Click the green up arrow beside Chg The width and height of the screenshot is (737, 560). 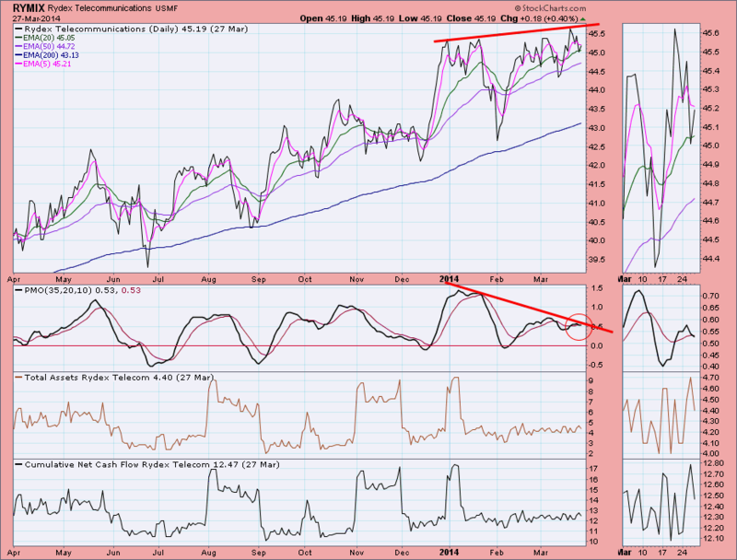[x=583, y=18]
